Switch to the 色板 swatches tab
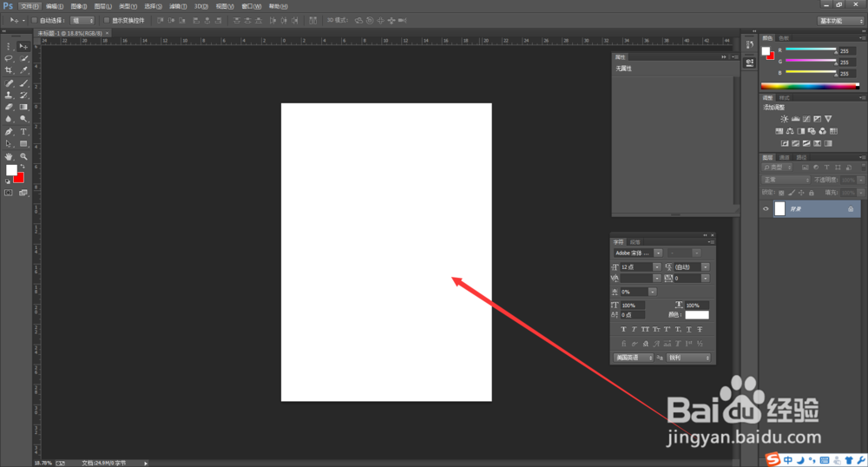Screen dimensions: 868x467 (x=784, y=38)
